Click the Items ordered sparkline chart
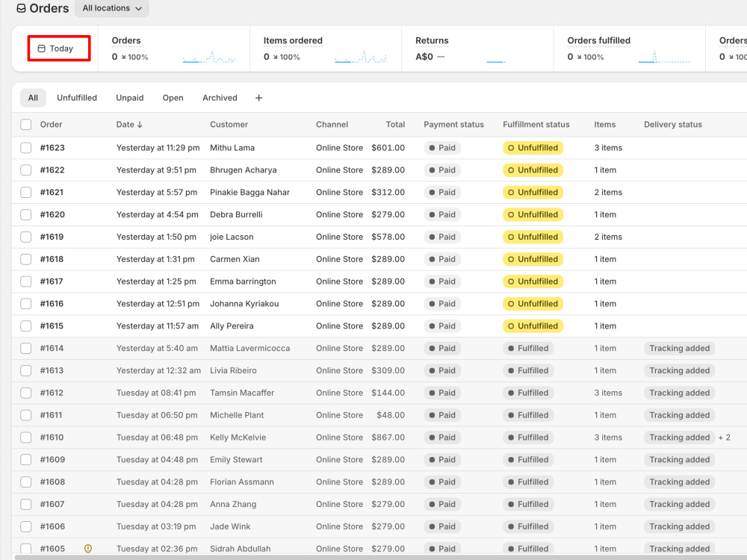The height and width of the screenshot is (560, 747). 361,57
